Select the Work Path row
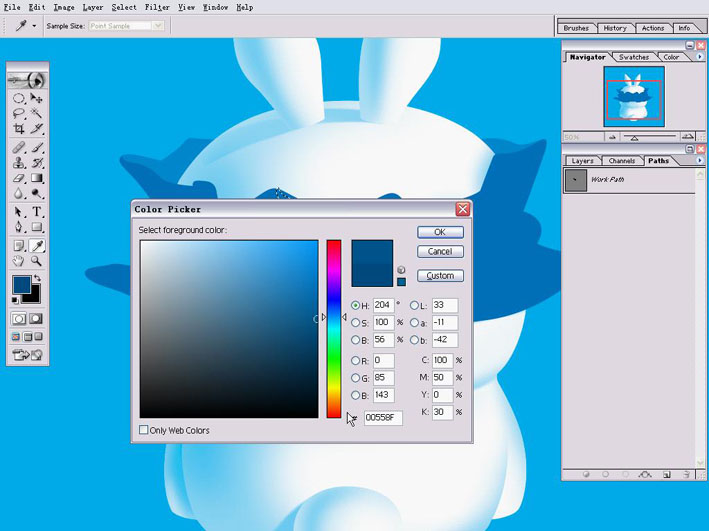The image size is (709, 531). coord(629,180)
